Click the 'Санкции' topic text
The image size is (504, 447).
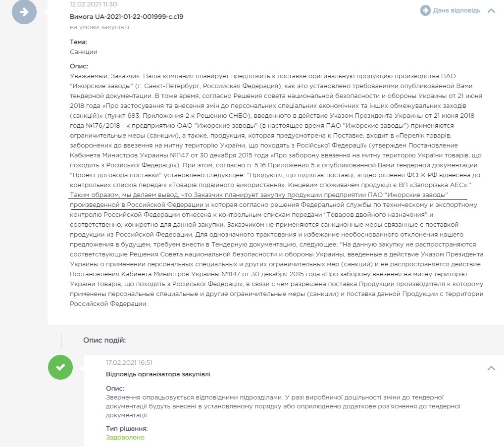click(x=84, y=51)
